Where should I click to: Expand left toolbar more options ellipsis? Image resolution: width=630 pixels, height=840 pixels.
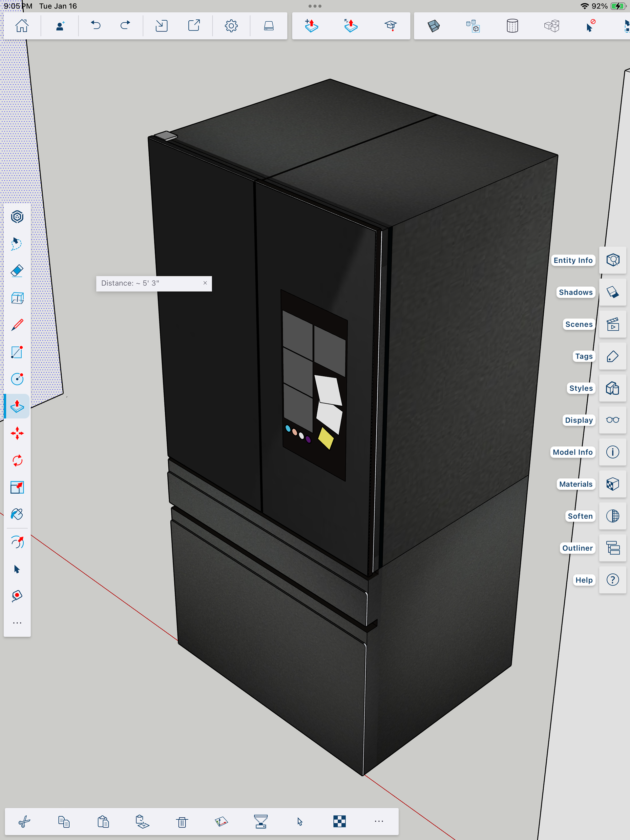tap(17, 623)
